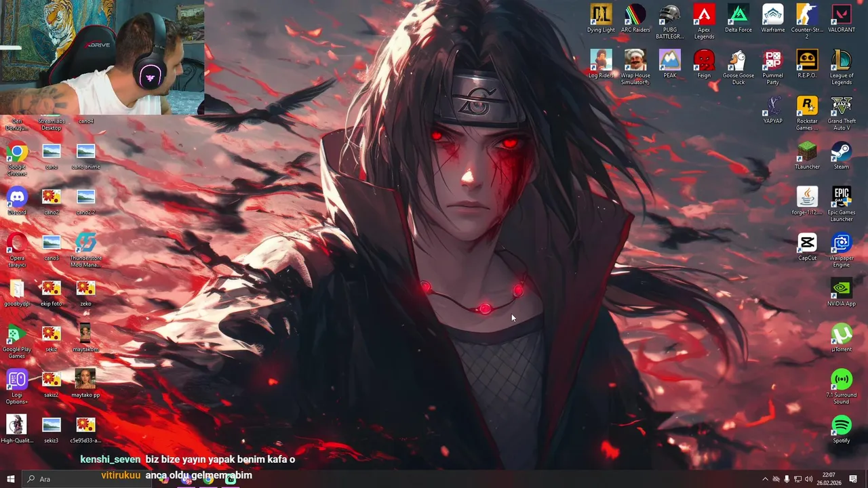Click the VALORANT desktop icon
The image size is (868, 488).
(842, 19)
